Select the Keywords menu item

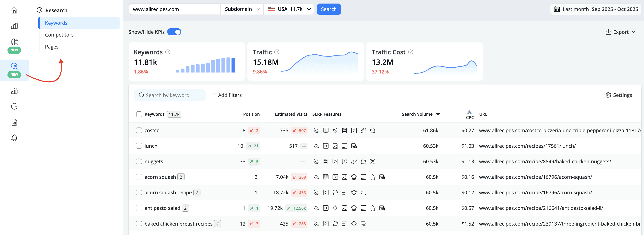[x=79, y=23]
